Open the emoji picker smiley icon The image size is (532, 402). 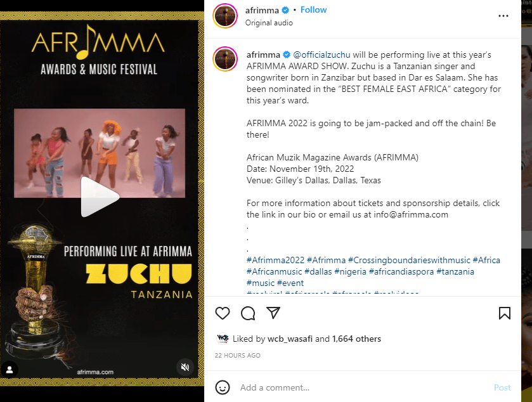pyautogui.click(x=223, y=387)
